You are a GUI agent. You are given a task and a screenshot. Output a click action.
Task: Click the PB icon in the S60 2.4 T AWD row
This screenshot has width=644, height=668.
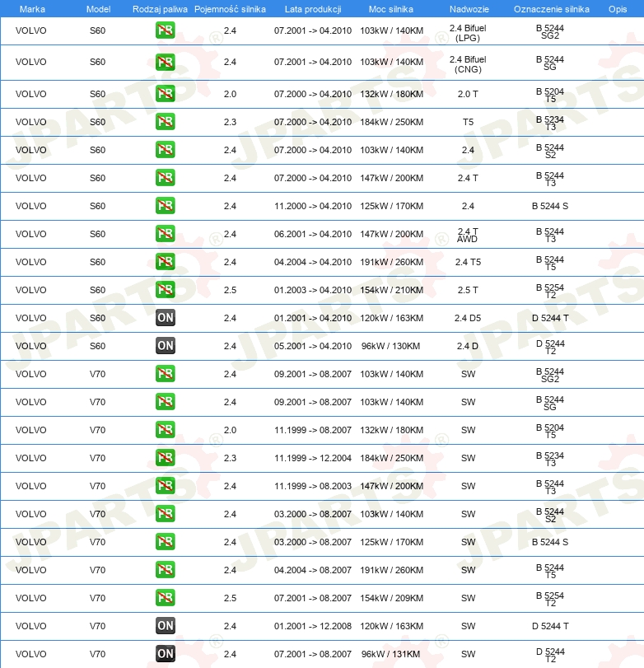tap(165, 234)
